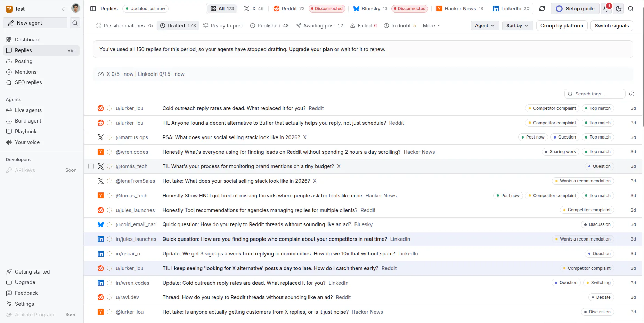Open the Setup guide button
644x323 pixels.
point(575,9)
